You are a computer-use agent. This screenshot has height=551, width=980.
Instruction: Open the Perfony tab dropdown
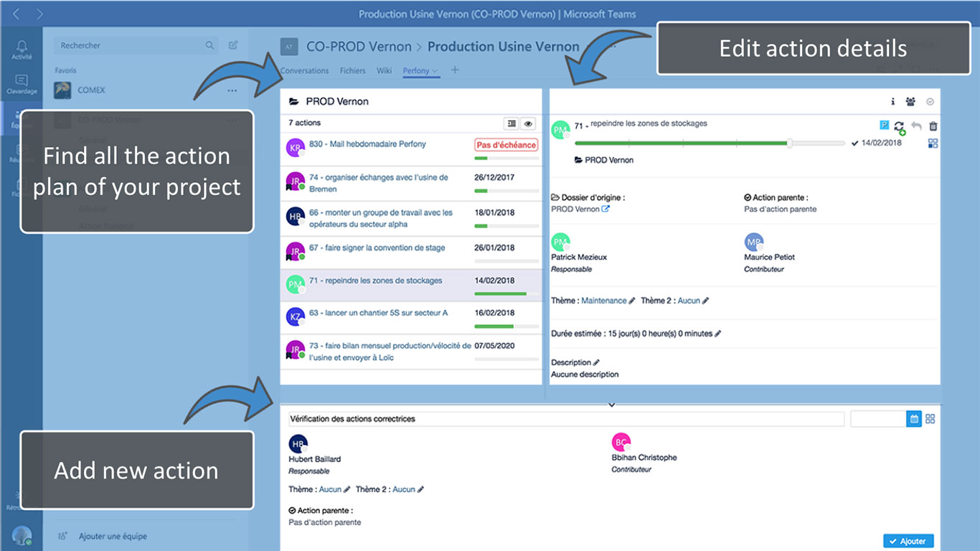[434, 71]
